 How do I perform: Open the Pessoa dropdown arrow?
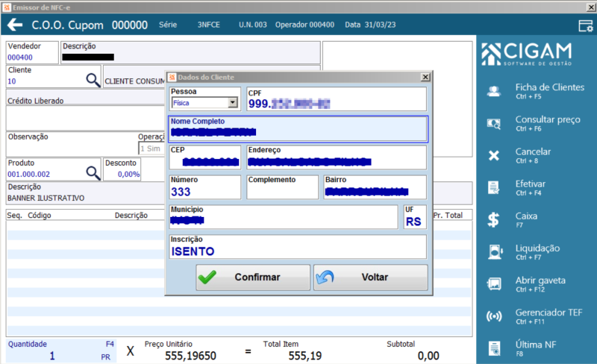[232, 102]
